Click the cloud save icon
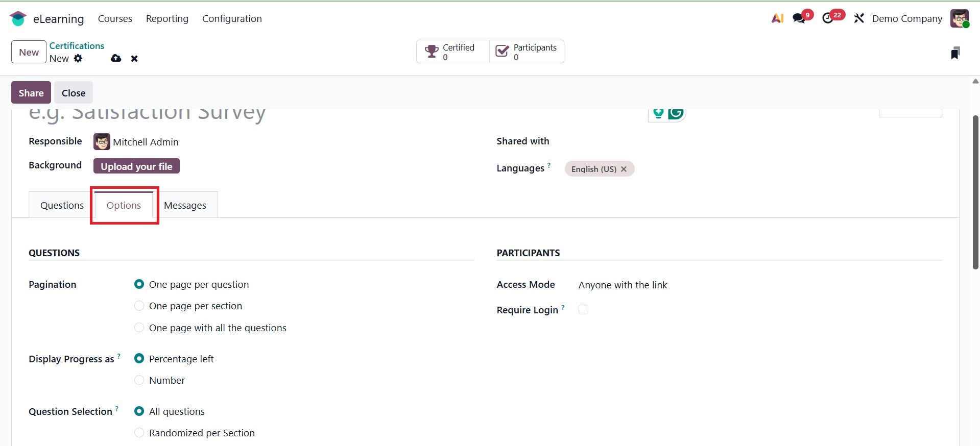The width and height of the screenshot is (980, 446). click(116, 59)
